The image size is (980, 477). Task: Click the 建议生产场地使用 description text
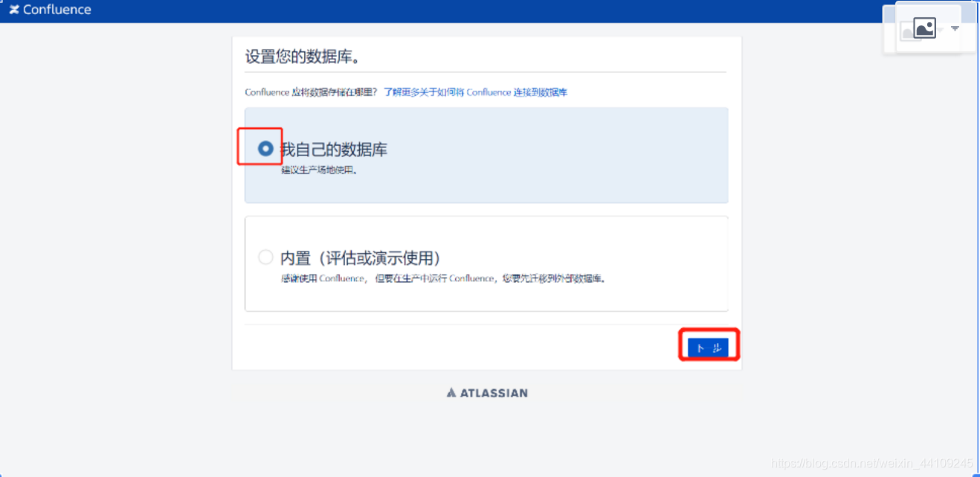318,170
